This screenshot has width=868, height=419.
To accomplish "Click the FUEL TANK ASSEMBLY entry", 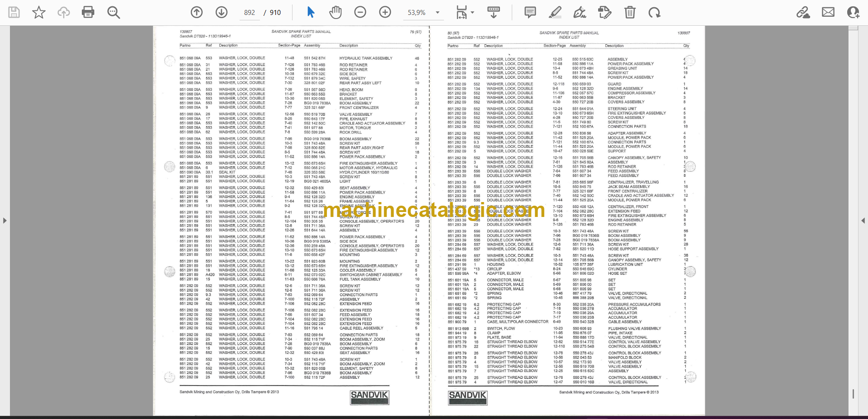I will click(x=360, y=279).
